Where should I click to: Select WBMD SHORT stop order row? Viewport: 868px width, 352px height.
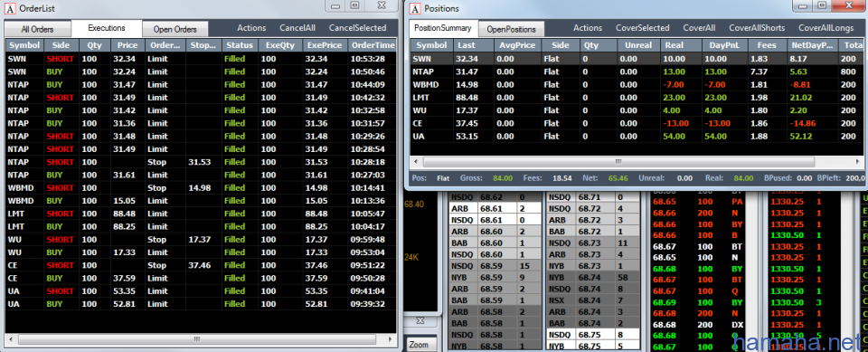[201, 187]
